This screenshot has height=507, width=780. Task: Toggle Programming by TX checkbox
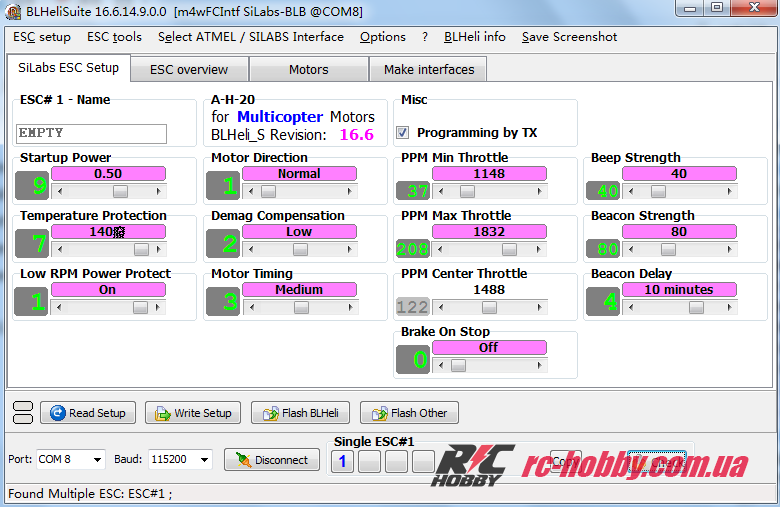[403, 132]
